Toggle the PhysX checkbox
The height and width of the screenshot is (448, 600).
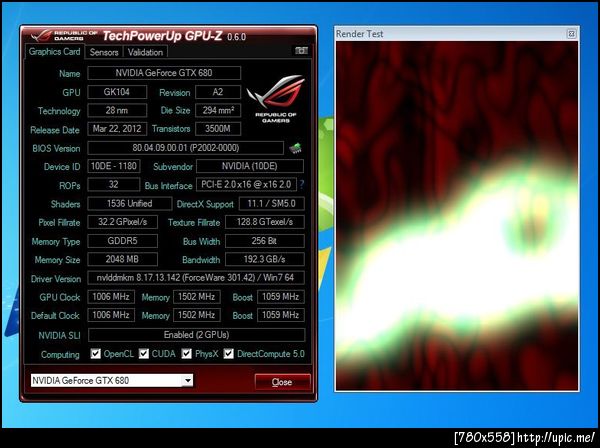pos(186,354)
